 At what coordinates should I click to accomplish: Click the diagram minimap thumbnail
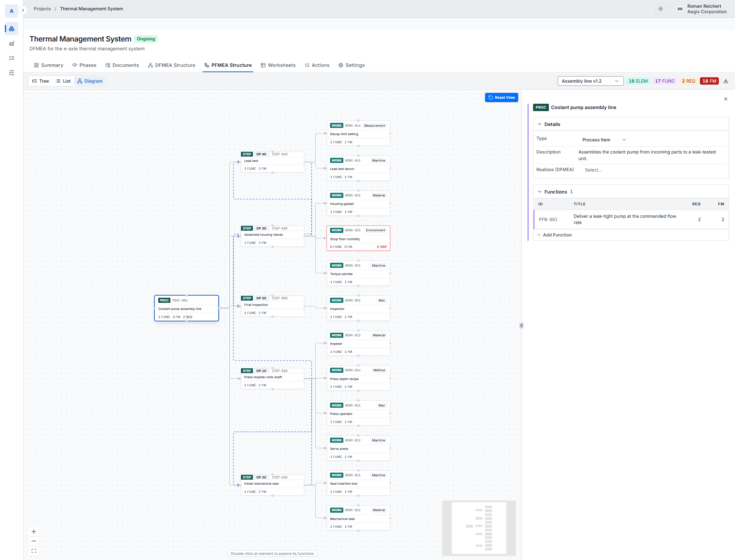pos(479,528)
